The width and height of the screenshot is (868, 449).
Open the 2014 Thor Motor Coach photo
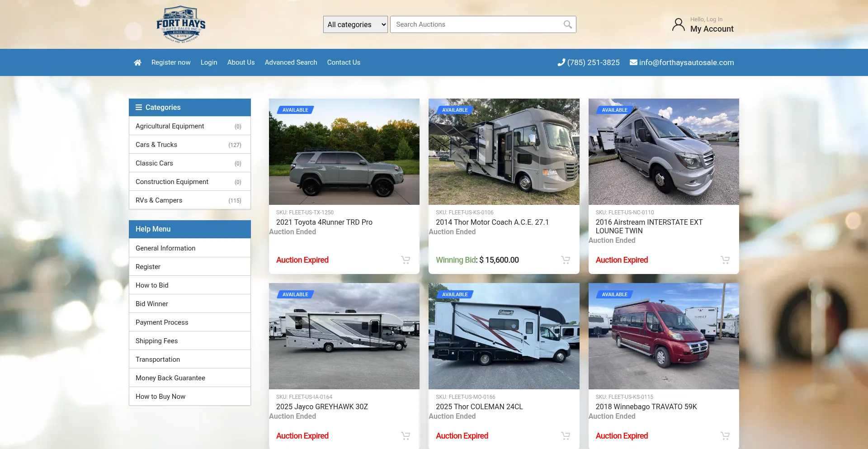tap(504, 152)
